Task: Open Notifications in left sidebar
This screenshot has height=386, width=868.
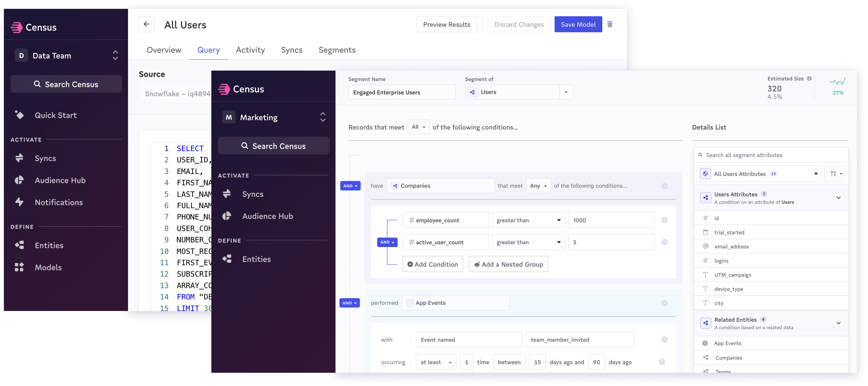Action: point(58,202)
